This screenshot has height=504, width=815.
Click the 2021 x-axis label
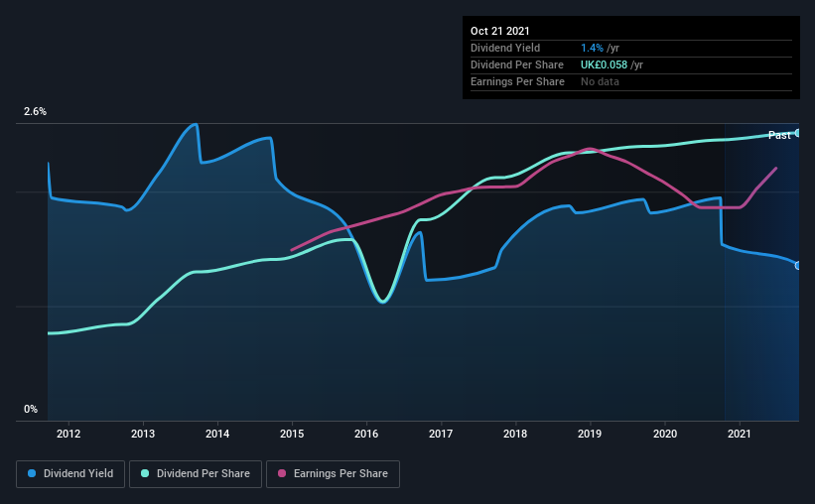tap(740, 434)
